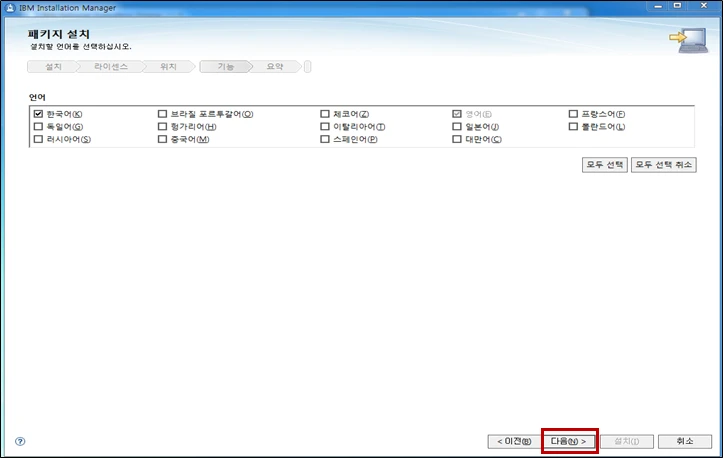Select the 폴란드어 checkbox
This screenshot has width=723, height=458.
pos(574,127)
